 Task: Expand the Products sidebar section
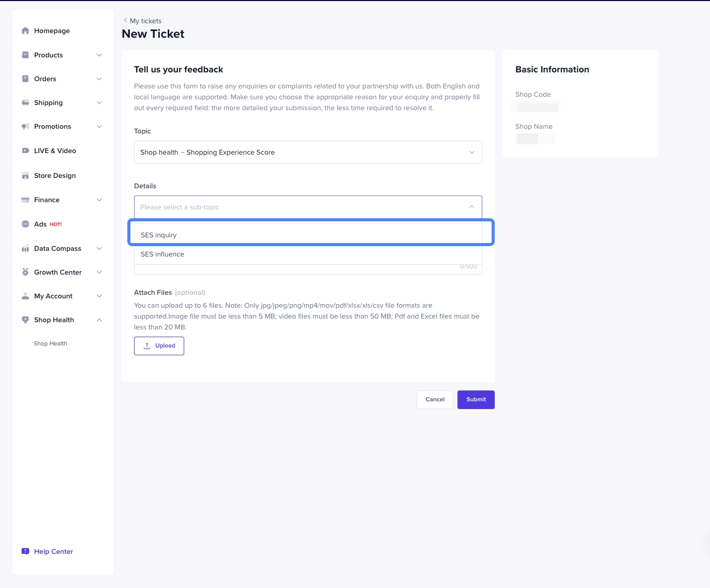pyautogui.click(x=99, y=55)
